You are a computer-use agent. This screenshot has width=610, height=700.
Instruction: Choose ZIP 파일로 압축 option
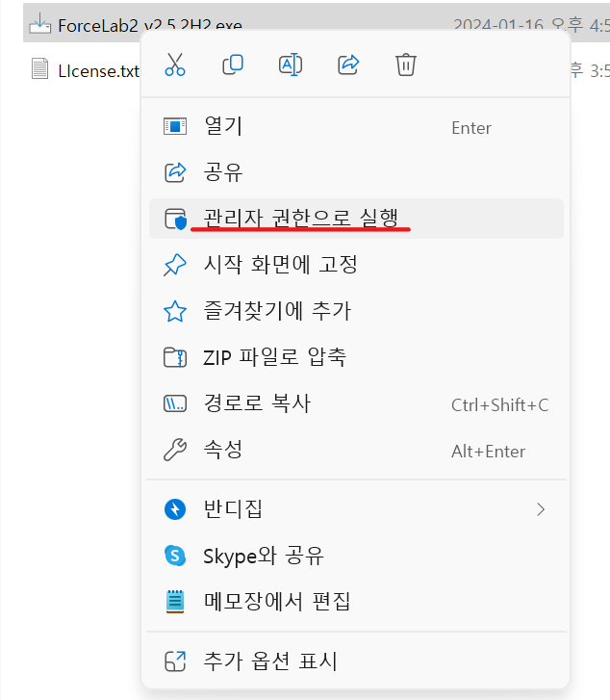point(356,357)
